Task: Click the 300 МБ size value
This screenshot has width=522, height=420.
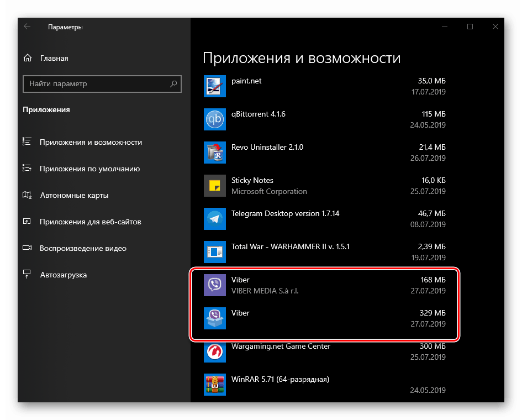Action: pos(433,346)
